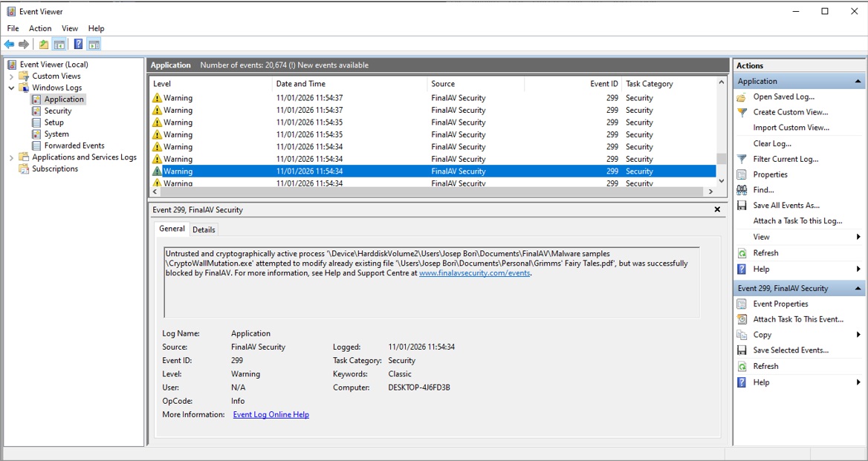
Task: Click the Attach Task To This Event icon
Action: pos(742,319)
